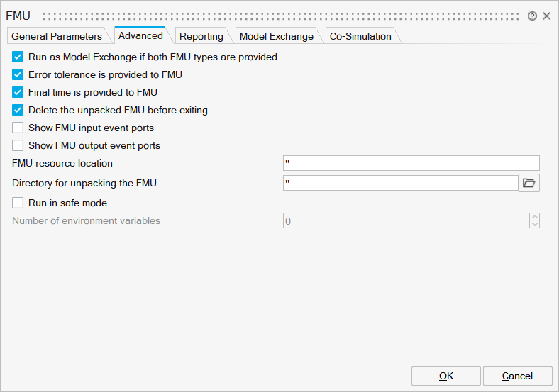This screenshot has height=392, width=559.
Task: Click the OK button
Action: (x=445, y=376)
